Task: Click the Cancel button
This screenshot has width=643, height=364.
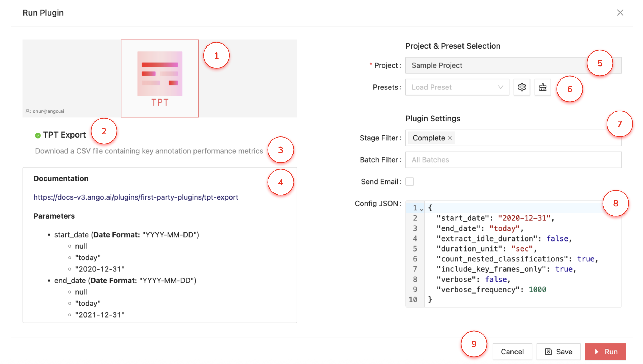Action: click(512, 352)
